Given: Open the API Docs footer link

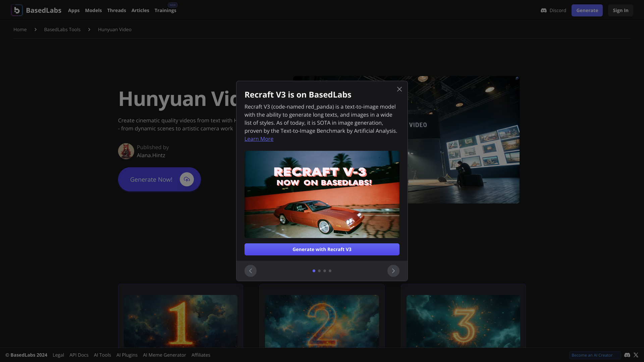Looking at the screenshot, I should [79, 355].
